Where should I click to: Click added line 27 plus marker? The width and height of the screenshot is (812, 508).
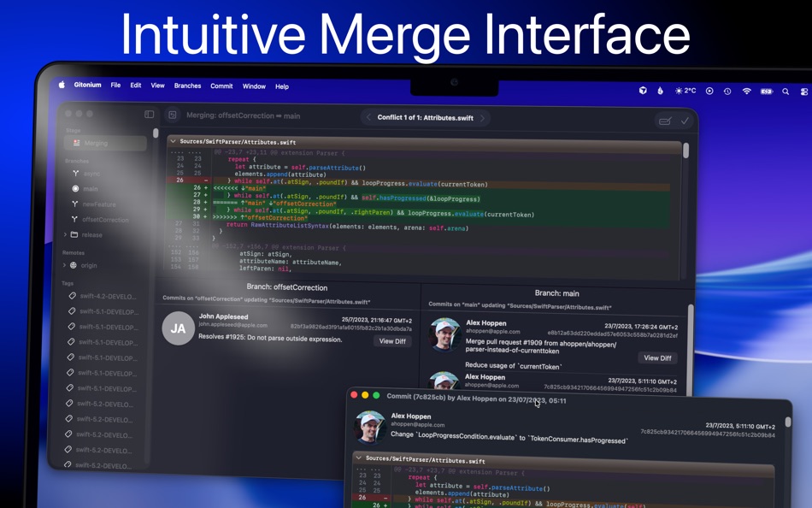coord(206,195)
